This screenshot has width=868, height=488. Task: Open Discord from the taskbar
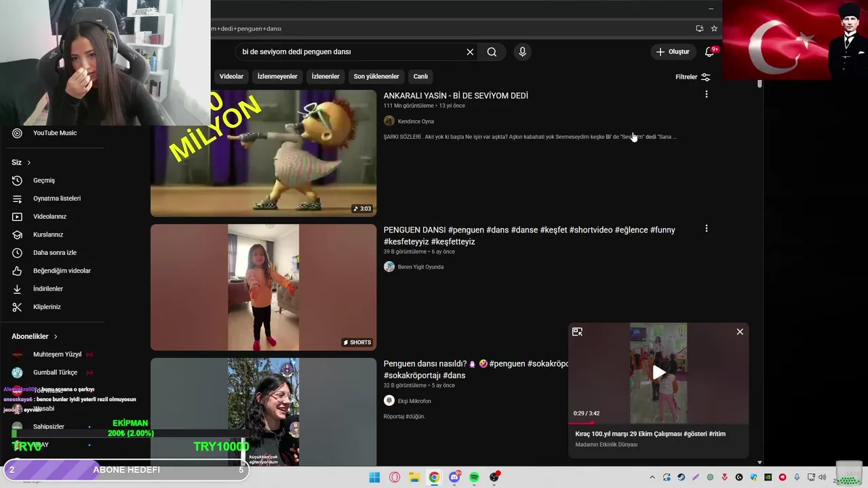pos(454,477)
